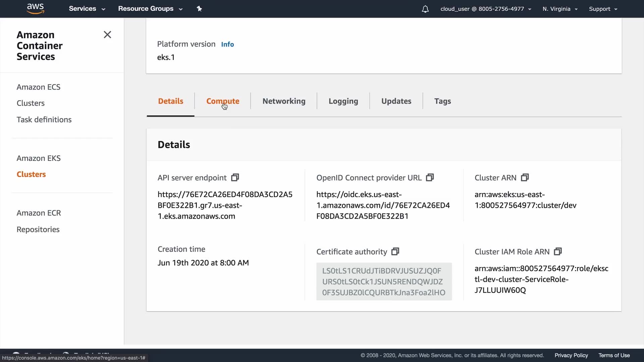Viewport: 644px width, 362px height.
Task: Open the N. Virginia region selector
Action: pos(560,9)
